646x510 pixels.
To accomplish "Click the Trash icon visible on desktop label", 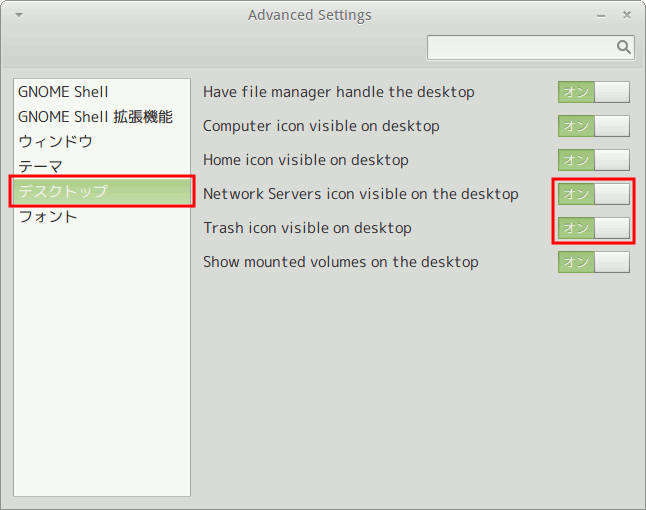I will (x=307, y=228).
